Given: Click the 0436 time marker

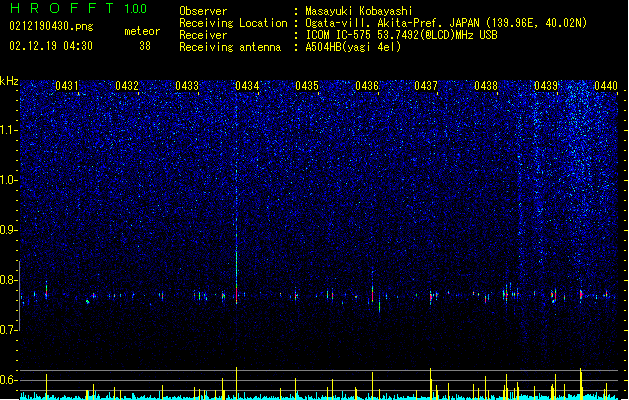Looking at the screenshot, I should tap(367, 86).
